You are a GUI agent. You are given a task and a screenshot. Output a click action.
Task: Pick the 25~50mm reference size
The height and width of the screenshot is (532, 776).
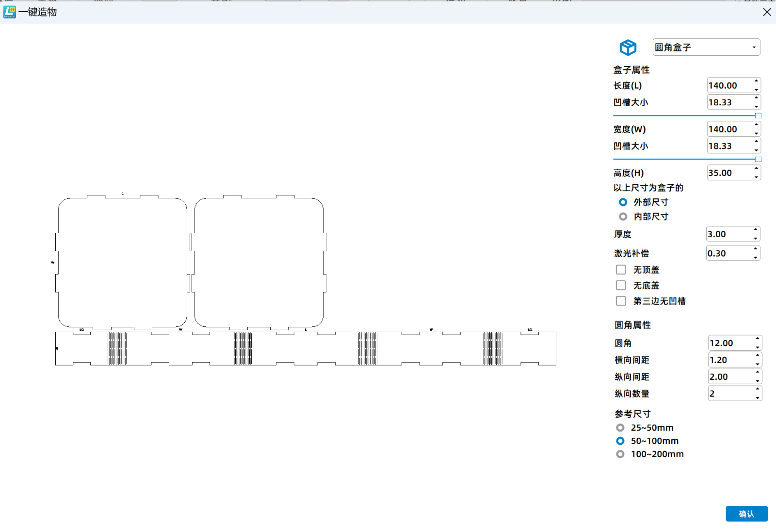click(x=620, y=428)
